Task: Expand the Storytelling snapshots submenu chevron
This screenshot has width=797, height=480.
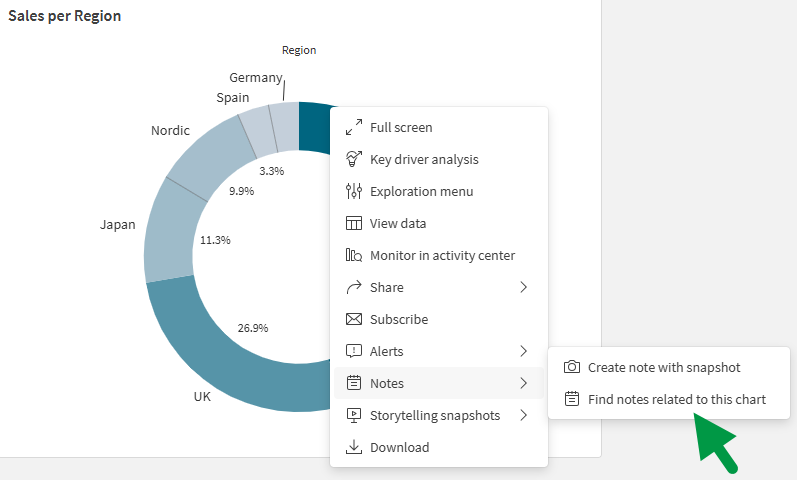Action: click(x=523, y=416)
